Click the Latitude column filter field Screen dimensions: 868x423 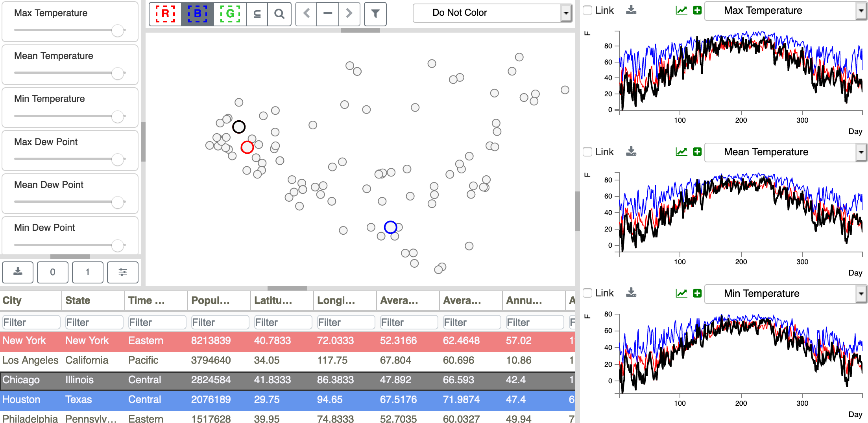click(283, 322)
